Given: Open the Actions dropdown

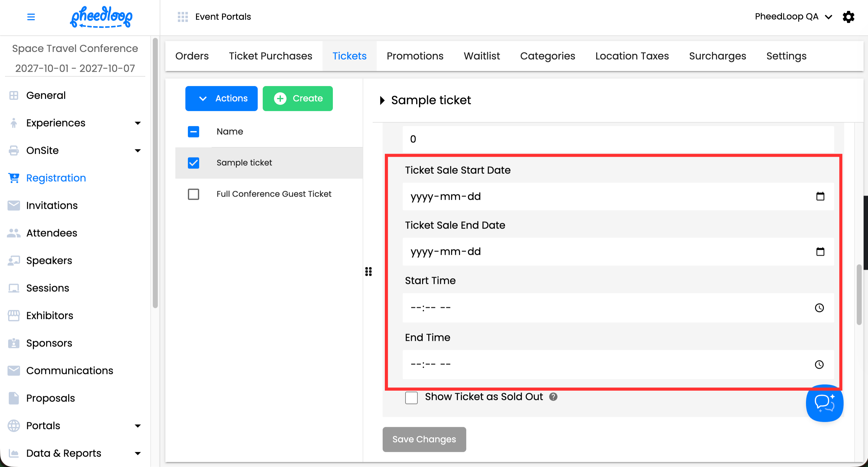Looking at the screenshot, I should pyautogui.click(x=221, y=99).
